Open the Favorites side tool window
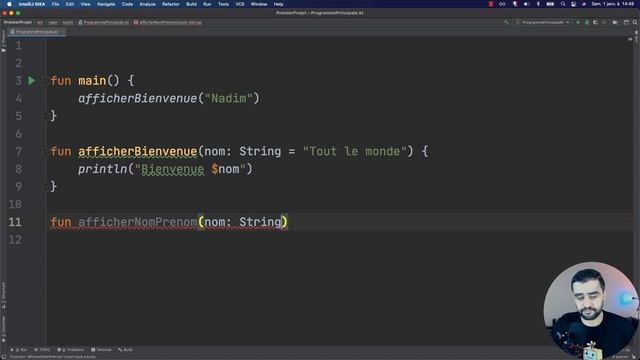The width and height of the screenshot is (640, 360). coord(3,329)
